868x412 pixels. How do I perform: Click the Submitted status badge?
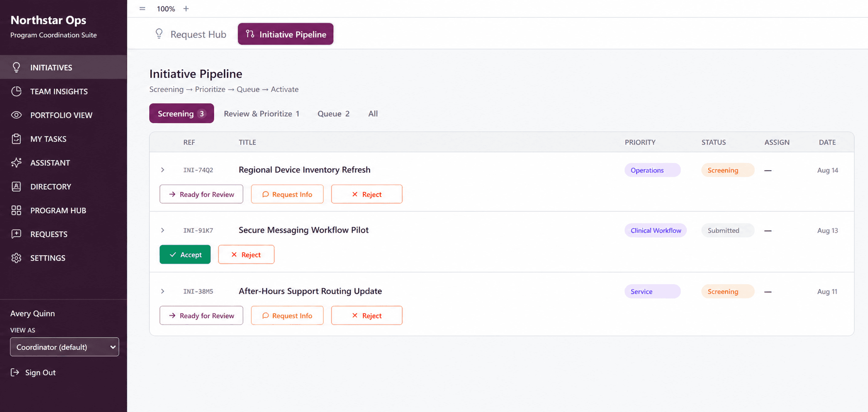click(x=728, y=230)
